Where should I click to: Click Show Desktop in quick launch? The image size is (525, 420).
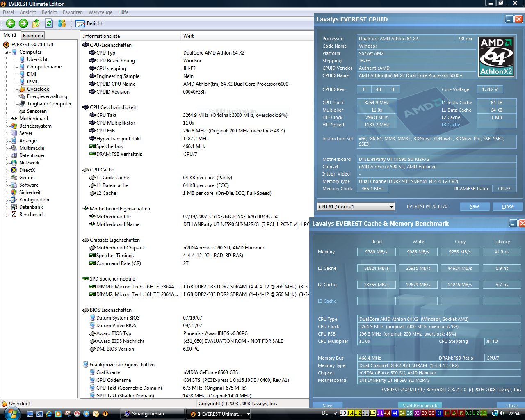click(x=30, y=414)
